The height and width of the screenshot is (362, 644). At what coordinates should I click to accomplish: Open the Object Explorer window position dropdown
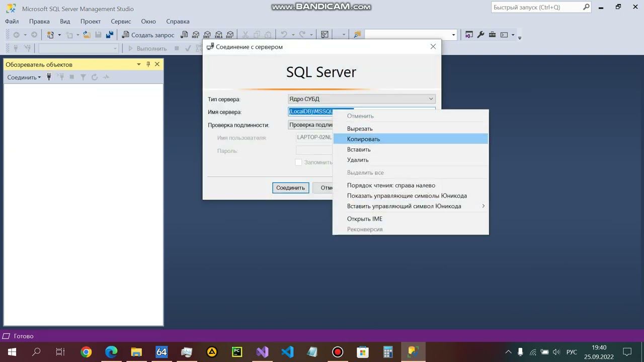(138, 64)
